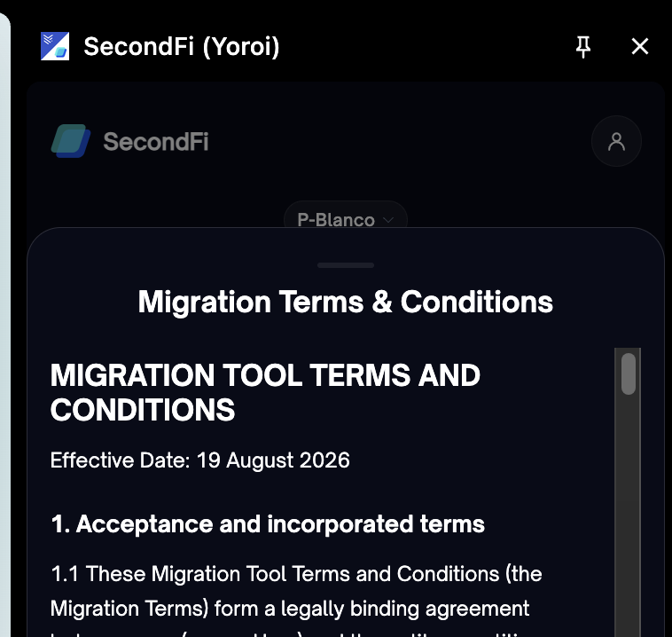The width and height of the screenshot is (672, 637).
Task: Click the SecondFi (Yoroi) panel title
Action: [x=182, y=46]
